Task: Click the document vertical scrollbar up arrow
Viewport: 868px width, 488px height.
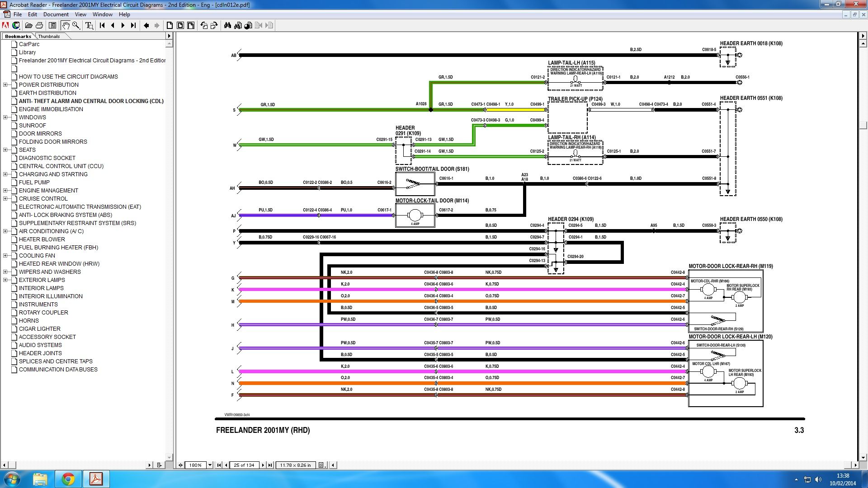Action: click(863, 44)
